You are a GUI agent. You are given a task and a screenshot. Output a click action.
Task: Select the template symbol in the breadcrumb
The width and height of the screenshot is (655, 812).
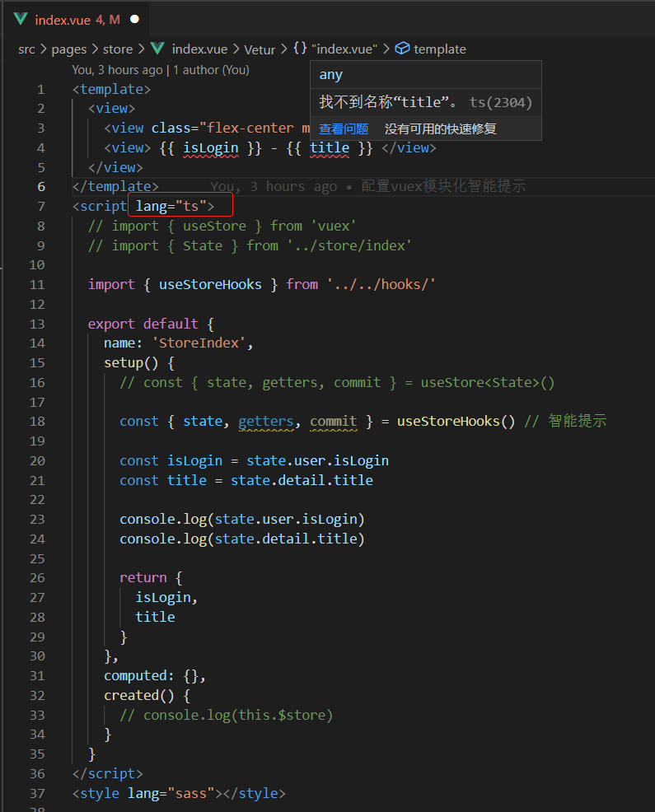click(x=439, y=49)
